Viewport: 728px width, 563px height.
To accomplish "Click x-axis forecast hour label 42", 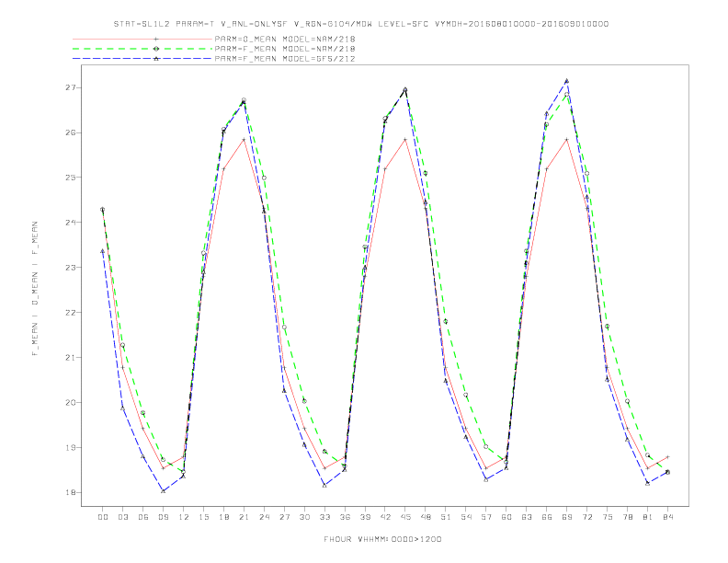I will pyautogui.click(x=385, y=517).
